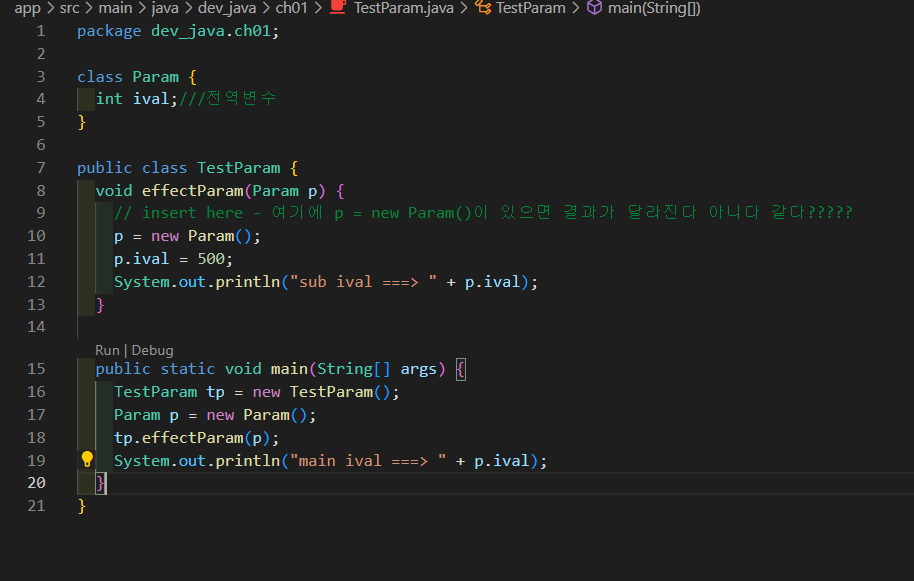The image size is (914, 581).
Task: Click 'tp.effectParam(p)' call on line 18
Action: point(192,438)
